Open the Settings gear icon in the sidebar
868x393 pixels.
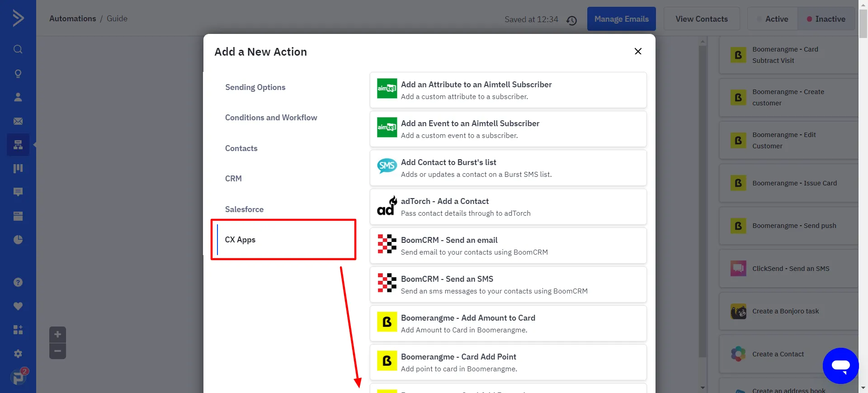coord(18,354)
